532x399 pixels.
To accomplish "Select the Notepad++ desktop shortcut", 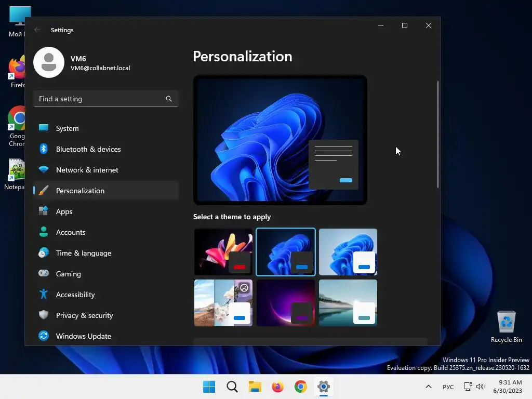I will 15,174.
